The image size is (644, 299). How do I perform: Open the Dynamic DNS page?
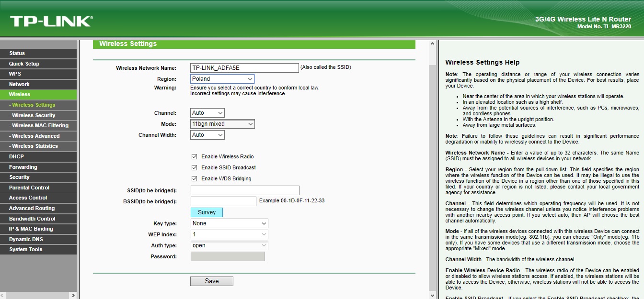[x=38, y=239]
